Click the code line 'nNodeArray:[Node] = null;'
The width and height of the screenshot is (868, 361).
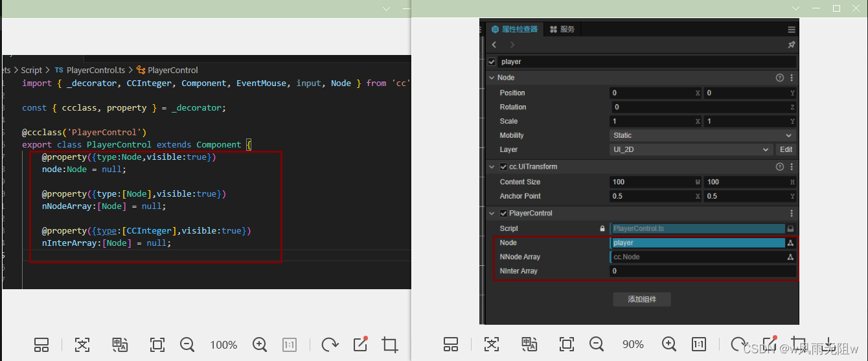[x=104, y=206]
